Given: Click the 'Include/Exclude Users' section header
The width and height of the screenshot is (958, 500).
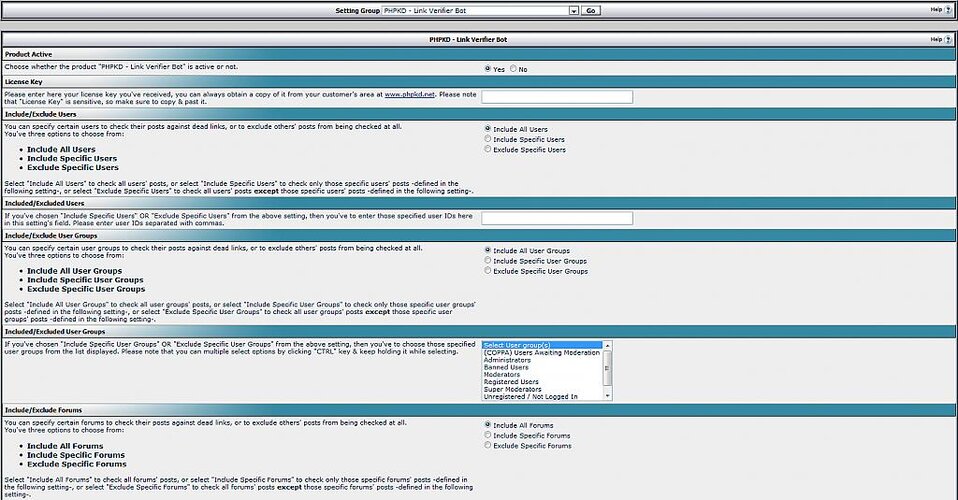Looking at the screenshot, I should point(479,114).
